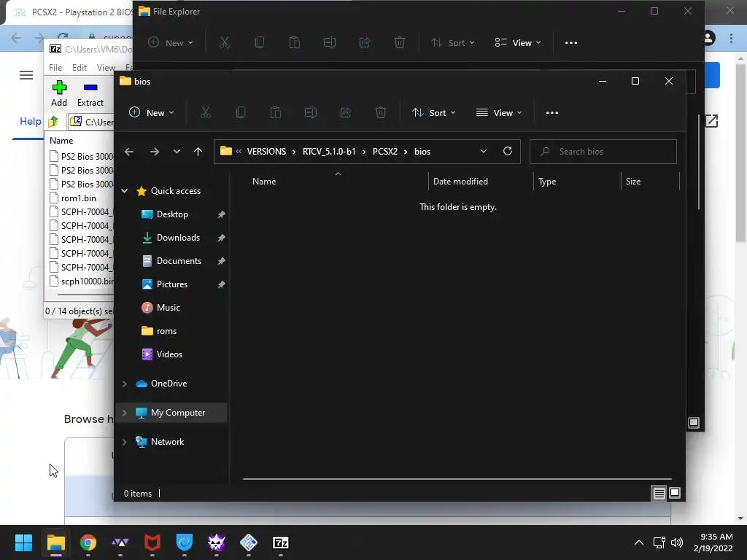Image resolution: width=747 pixels, height=560 pixels.
Task: Go back in bios window navigation
Action: click(129, 152)
